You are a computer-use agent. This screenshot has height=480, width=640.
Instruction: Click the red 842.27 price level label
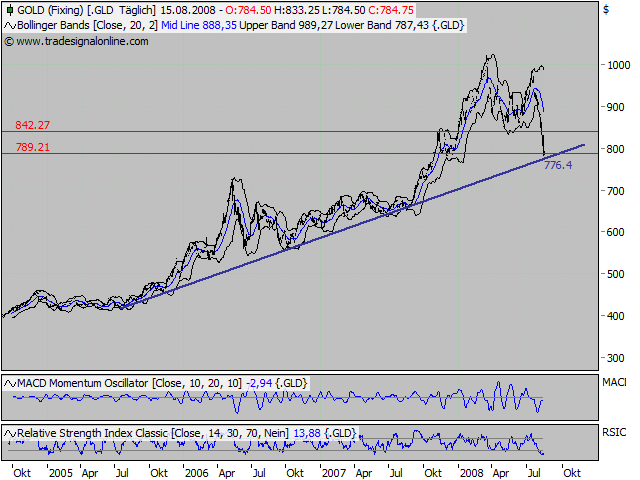click(x=33, y=125)
